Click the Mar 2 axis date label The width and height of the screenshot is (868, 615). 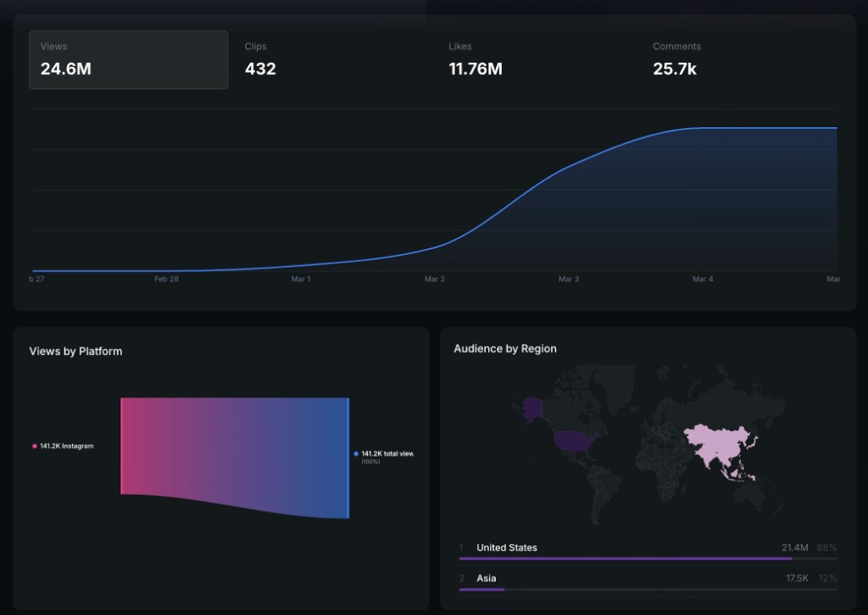tap(435, 279)
